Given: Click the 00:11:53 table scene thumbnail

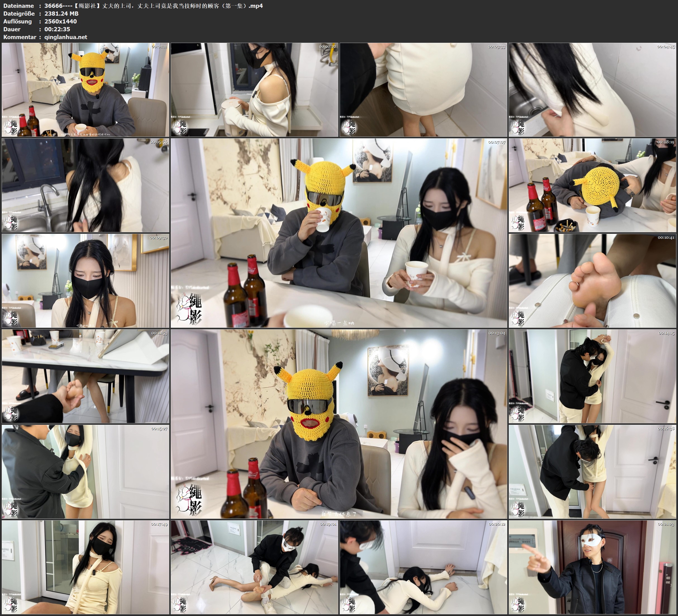Looking at the screenshot, I should (85, 376).
